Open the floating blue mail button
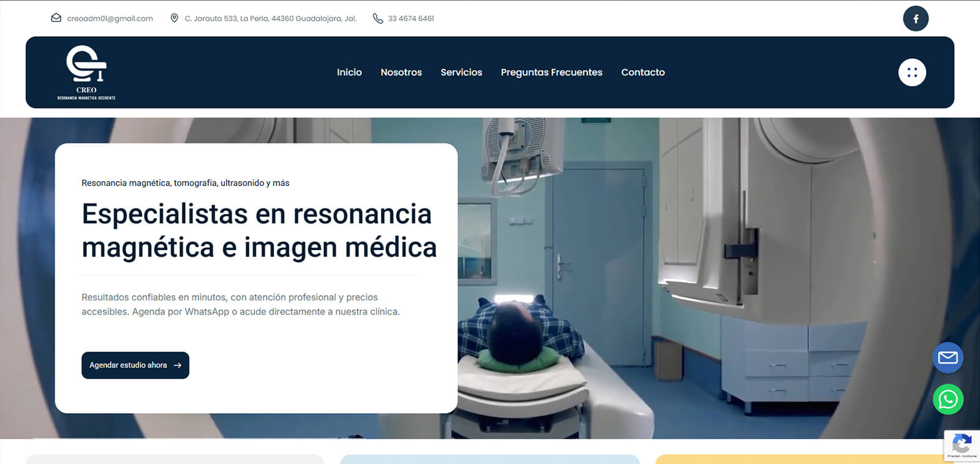This screenshot has height=464, width=980. coord(948,357)
